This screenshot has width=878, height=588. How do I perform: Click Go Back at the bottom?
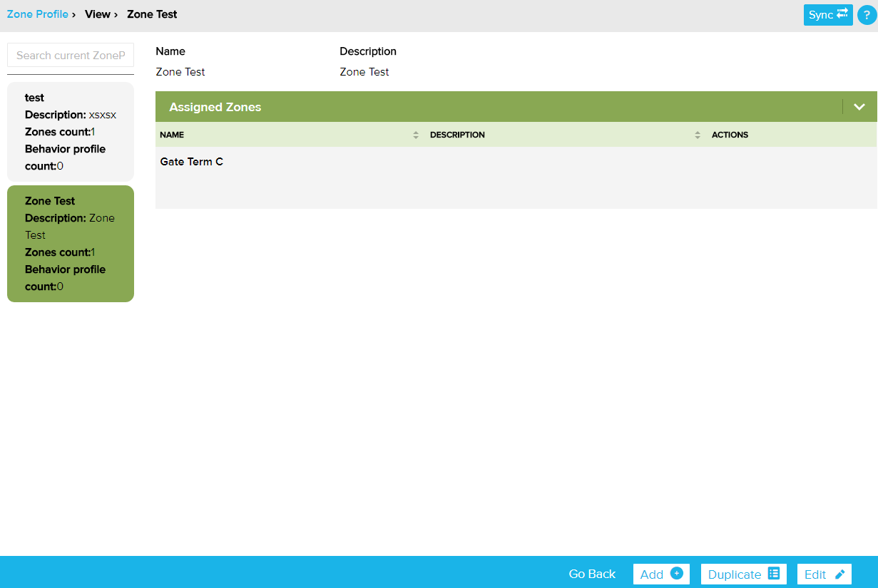click(x=591, y=573)
